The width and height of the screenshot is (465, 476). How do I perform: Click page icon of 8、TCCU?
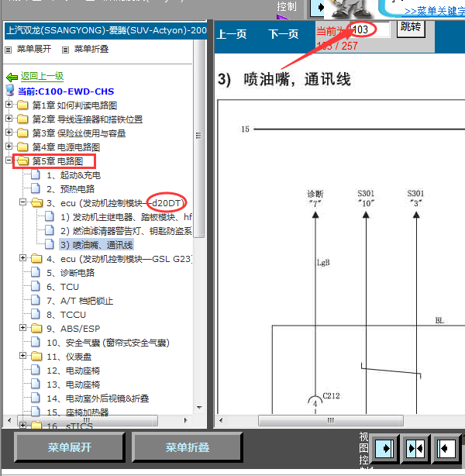[36, 314]
